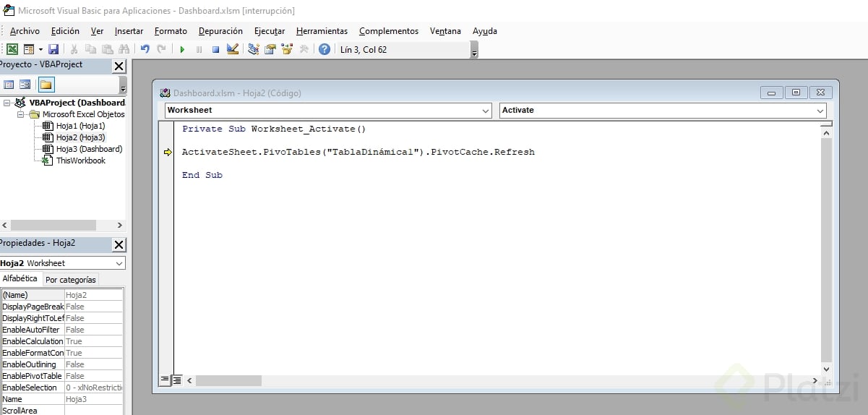This screenshot has height=415, width=868.
Task: Click yellow execution arrow in code margin
Action: pos(168,152)
